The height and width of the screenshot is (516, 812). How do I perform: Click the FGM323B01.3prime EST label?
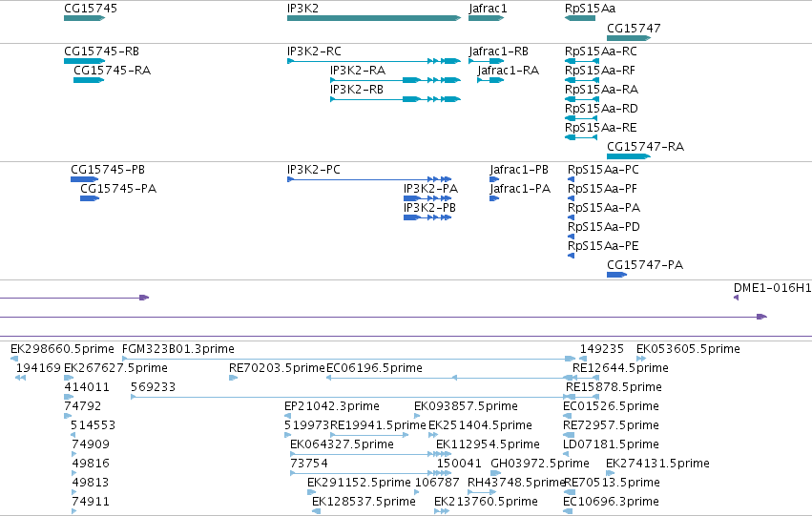coord(178,349)
